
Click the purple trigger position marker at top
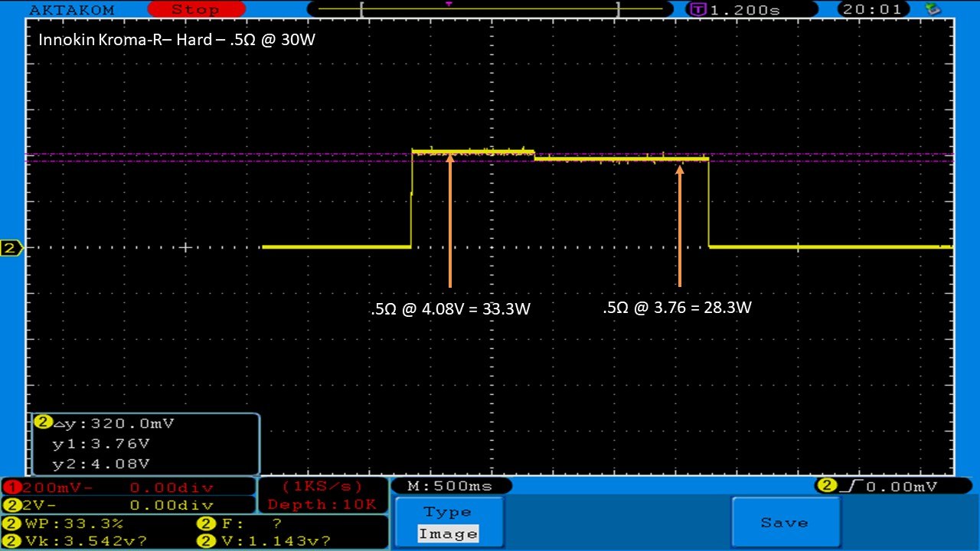(x=449, y=4)
